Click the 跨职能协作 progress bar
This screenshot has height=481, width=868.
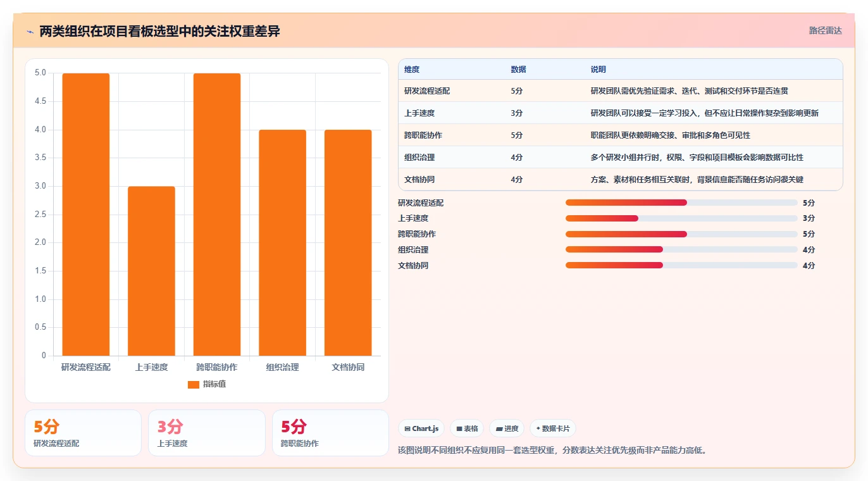681,234
